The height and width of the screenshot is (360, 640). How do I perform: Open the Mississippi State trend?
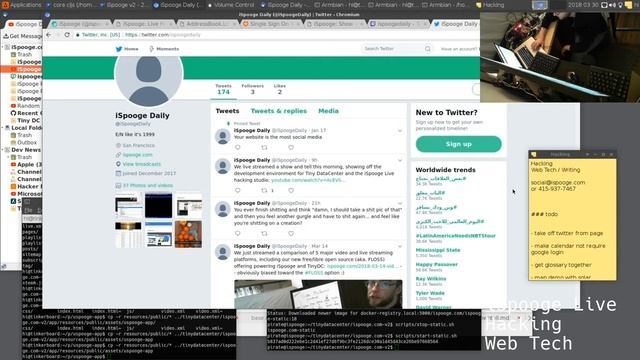pyautogui.click(x=438, y=250)
